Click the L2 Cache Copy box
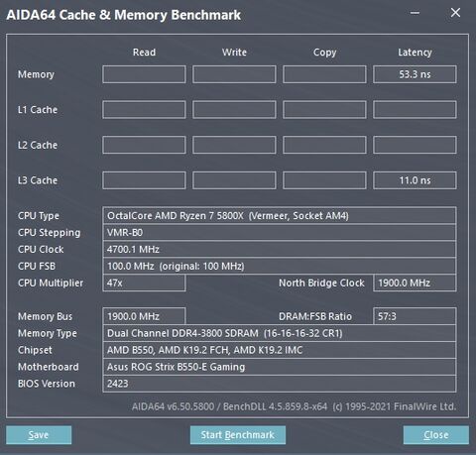The height and width of the screenshot is (455, 476). point(324,145)
